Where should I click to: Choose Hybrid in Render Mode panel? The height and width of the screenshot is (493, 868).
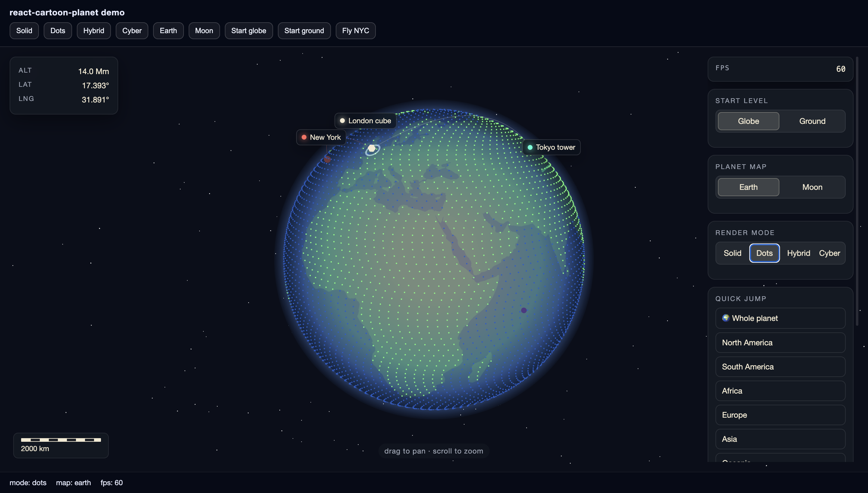click(798, 253)
